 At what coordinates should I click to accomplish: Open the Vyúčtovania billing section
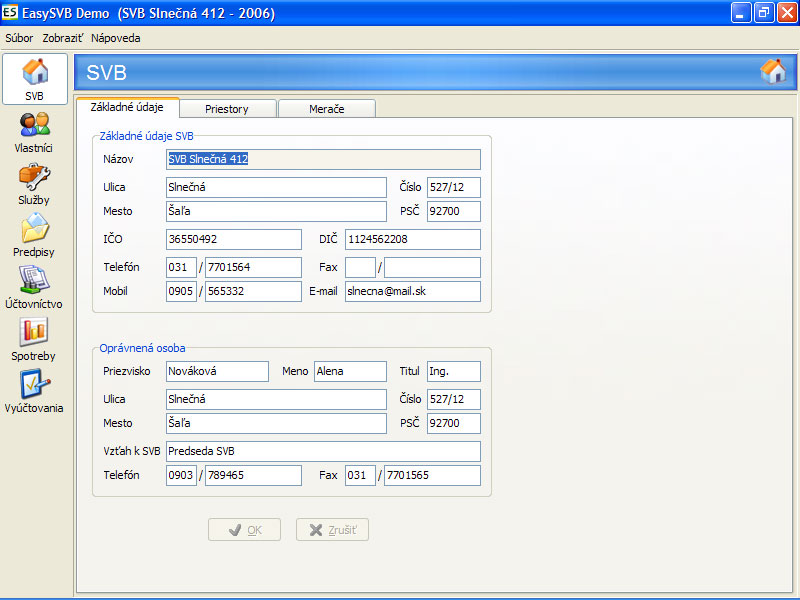point(34,393)
